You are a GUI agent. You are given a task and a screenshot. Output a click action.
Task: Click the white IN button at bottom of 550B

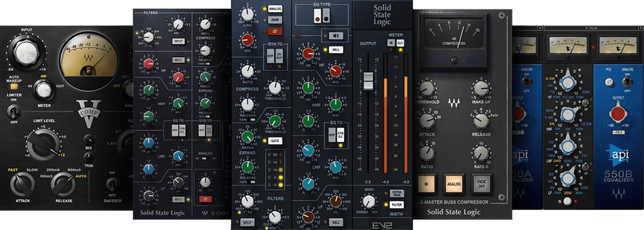coord(568,201)
